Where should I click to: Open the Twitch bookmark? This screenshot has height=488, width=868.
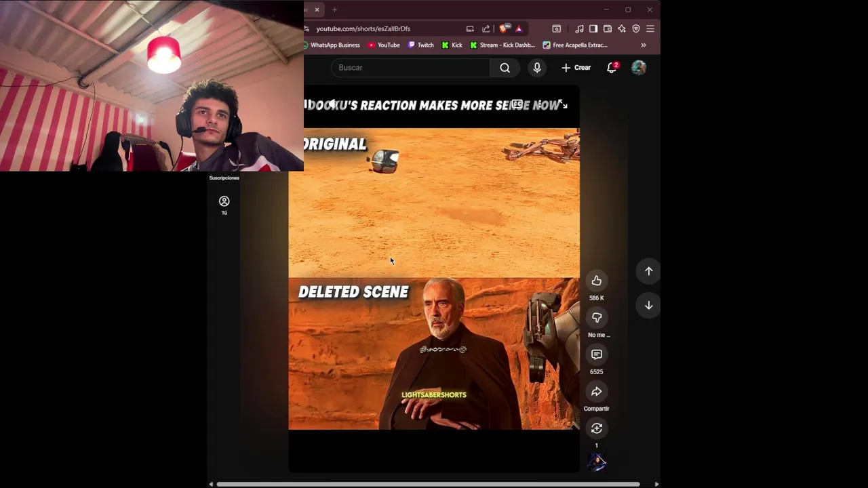[x=421, y=45]
